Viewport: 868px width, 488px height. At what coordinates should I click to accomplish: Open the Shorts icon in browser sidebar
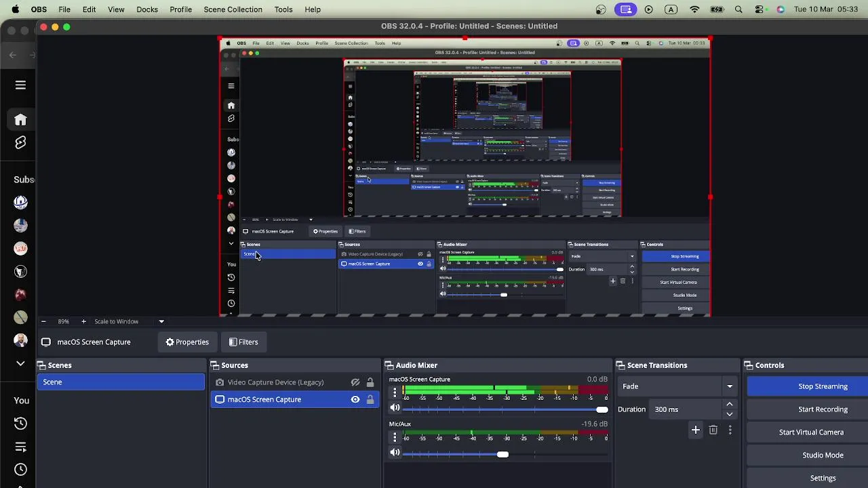(20, 143)
